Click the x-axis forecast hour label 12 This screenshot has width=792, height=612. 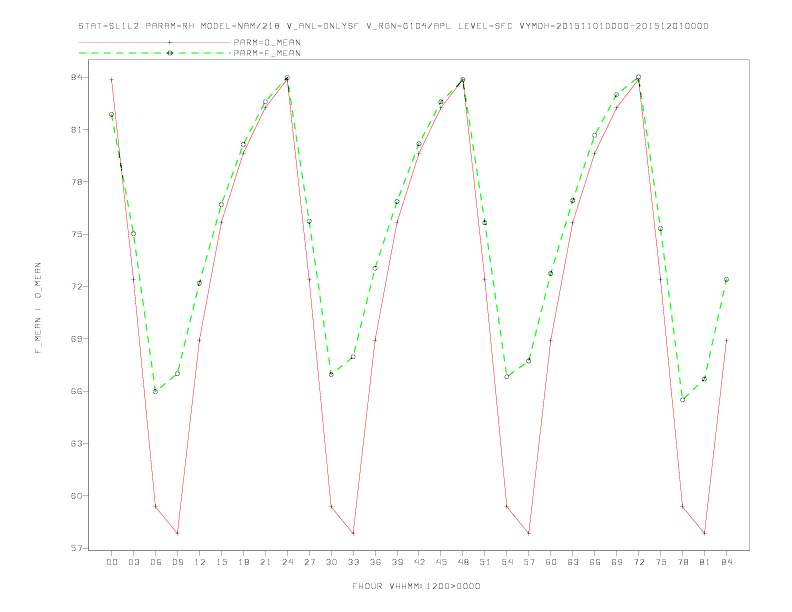[200, 562]
